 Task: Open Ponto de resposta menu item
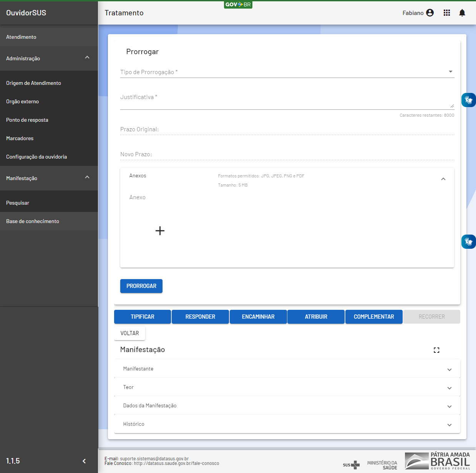27,120
